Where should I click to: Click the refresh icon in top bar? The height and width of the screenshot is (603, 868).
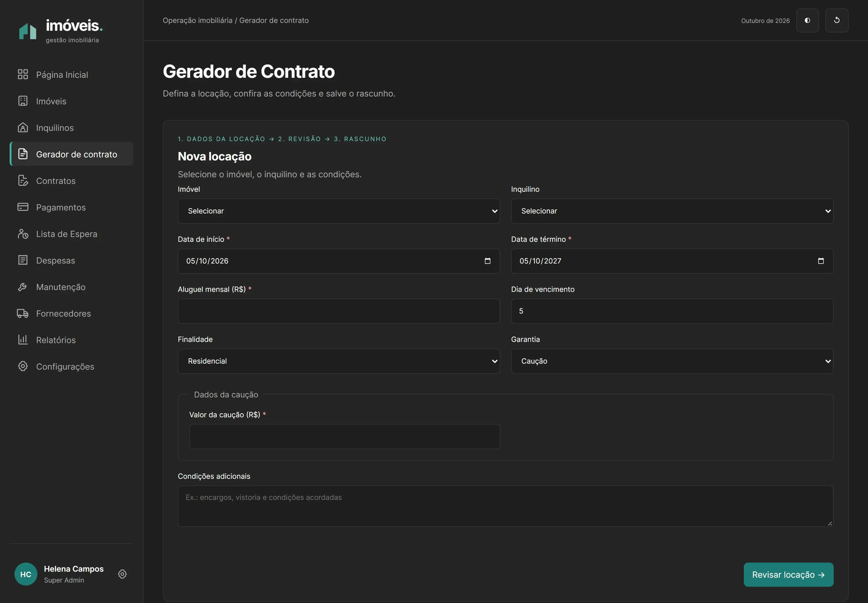(837, 21)
